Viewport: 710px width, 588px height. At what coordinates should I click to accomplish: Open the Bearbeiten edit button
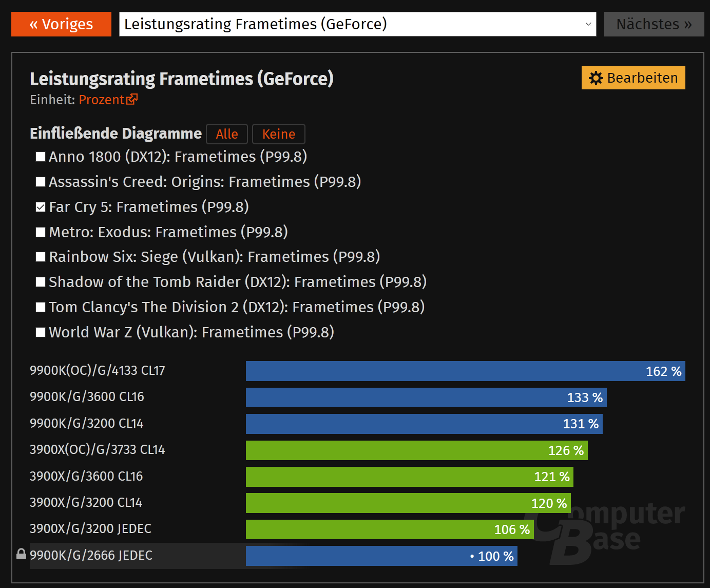634,78
